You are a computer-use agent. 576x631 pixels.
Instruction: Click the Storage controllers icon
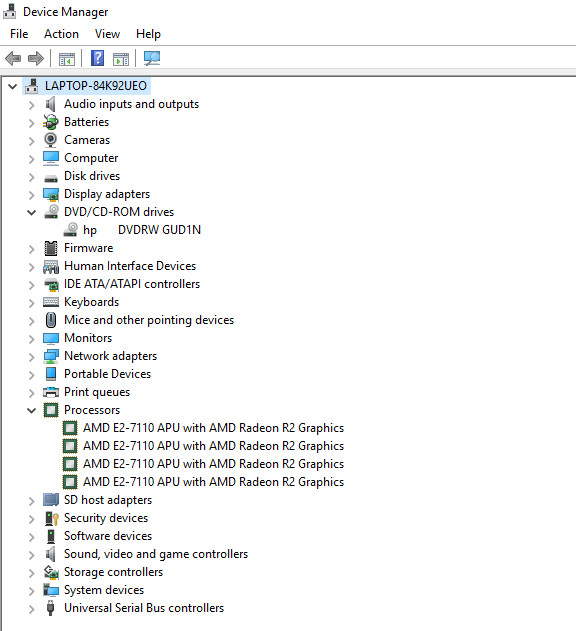pos(51,572)
